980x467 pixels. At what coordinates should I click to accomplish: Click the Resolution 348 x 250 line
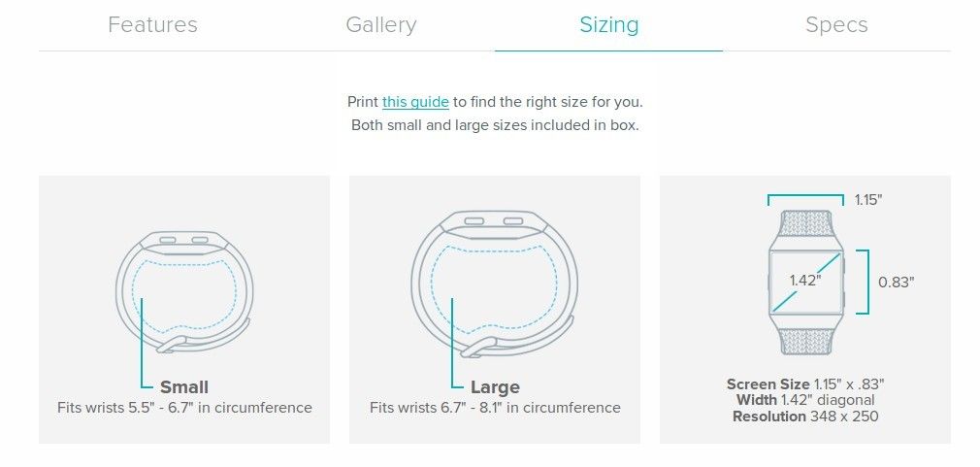805,417
